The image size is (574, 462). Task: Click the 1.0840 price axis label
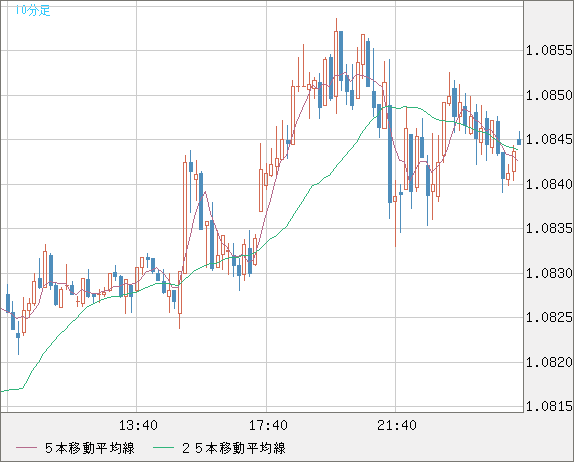coord(549,184)
